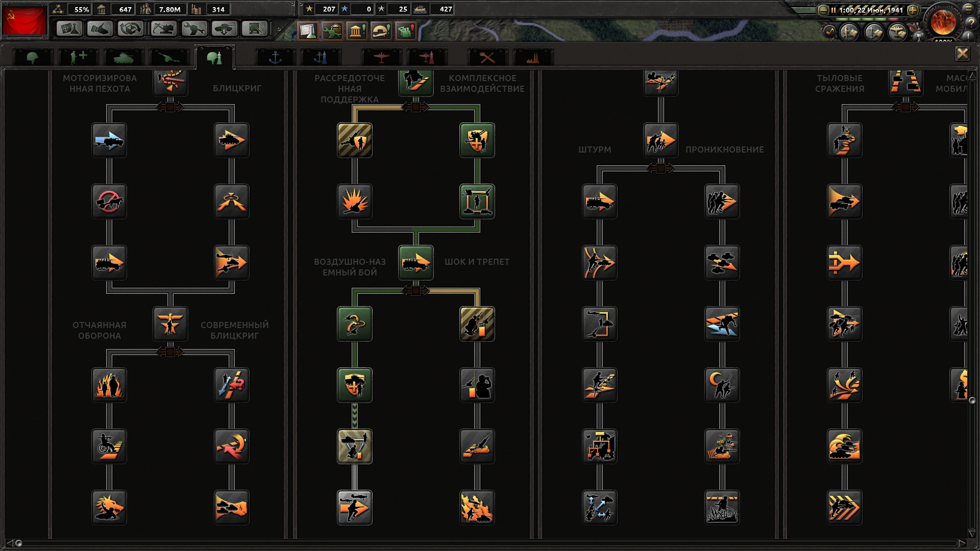Click the crossed-out horse cart doctrine
The width and height of the screenshot is (980, 551).
coord(109,202)
